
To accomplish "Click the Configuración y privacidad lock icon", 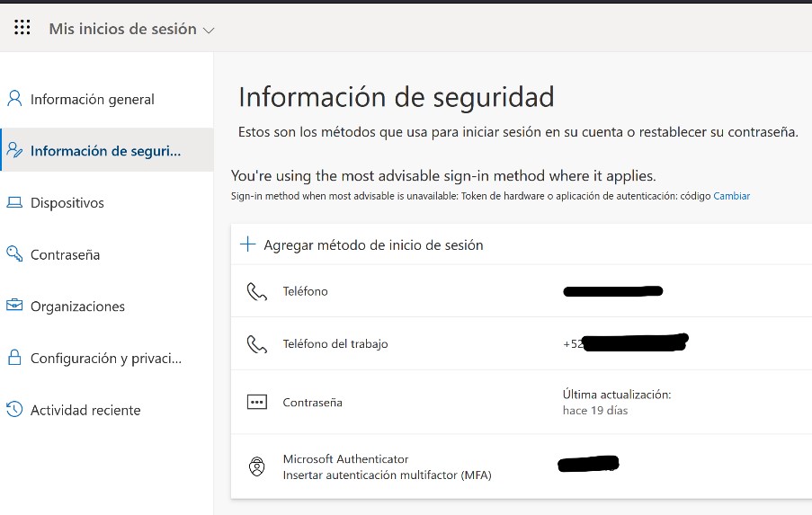I will [x=14, y=358].
